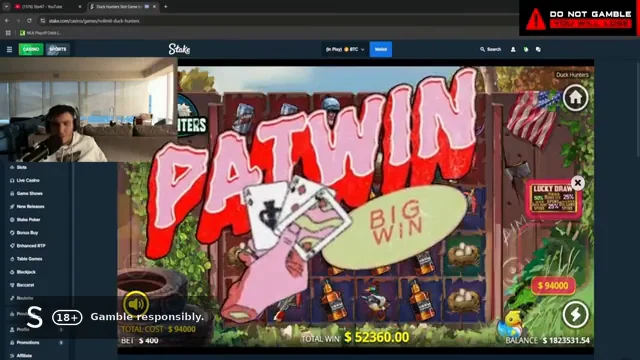Image resolution: width=640 pixels, height=360 pixels.
Task: Activate the lightning turbo spin button
Action: (x=576, y=314)
